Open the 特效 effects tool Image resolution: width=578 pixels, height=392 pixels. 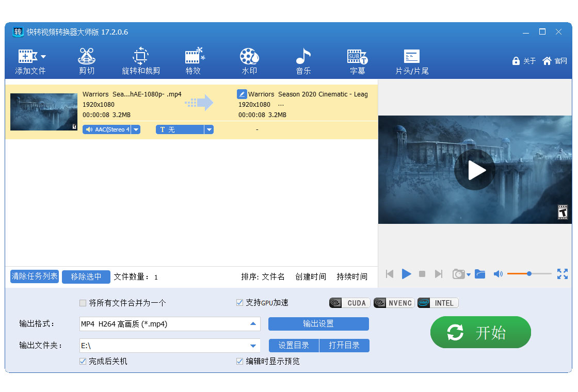point(194,61)
